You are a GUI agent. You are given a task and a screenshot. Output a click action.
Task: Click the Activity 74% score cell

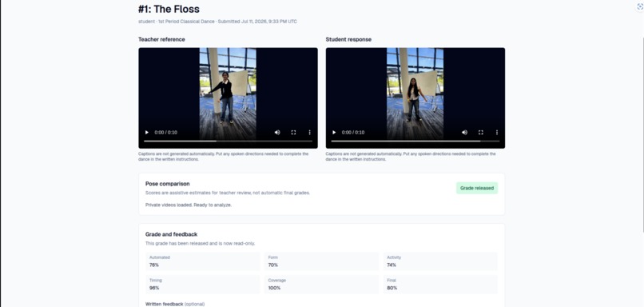tap(440, 261)
